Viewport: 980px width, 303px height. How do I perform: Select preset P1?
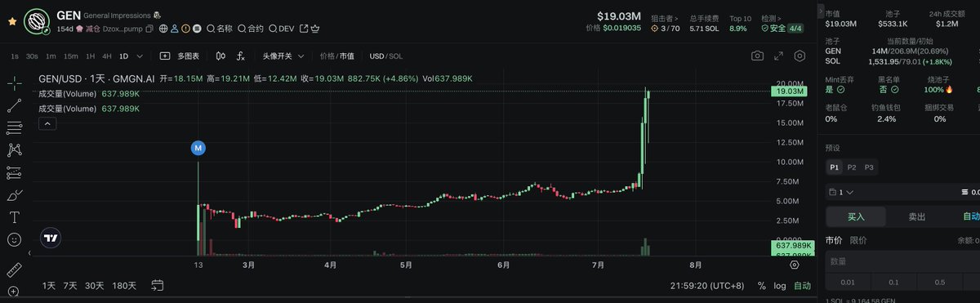(834, 167)
